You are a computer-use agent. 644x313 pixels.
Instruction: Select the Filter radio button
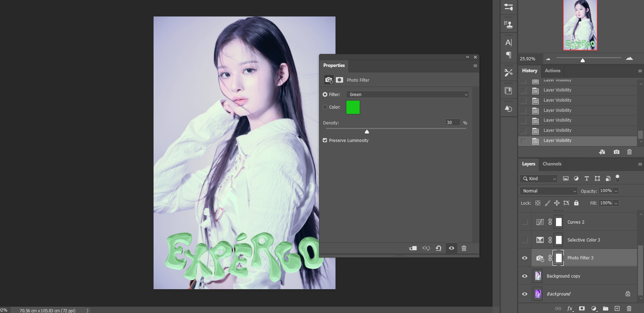click(325, 94)
